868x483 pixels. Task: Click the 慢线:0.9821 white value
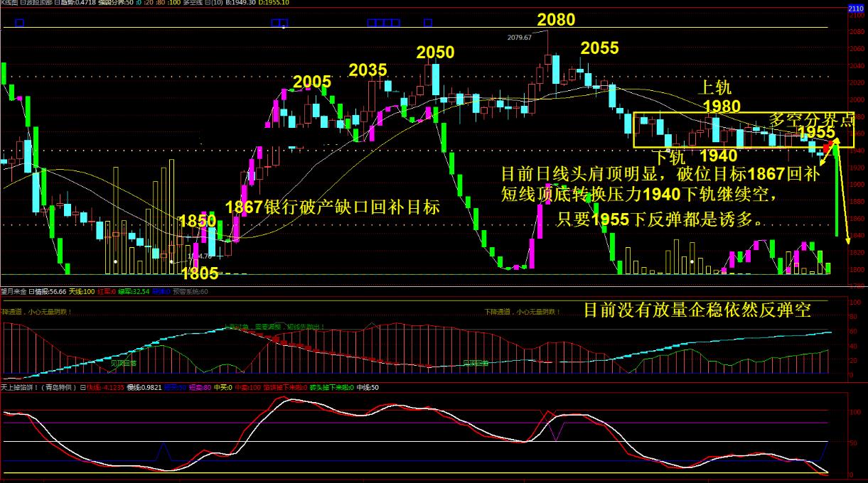pyautogui.click(x=144, y=388)
